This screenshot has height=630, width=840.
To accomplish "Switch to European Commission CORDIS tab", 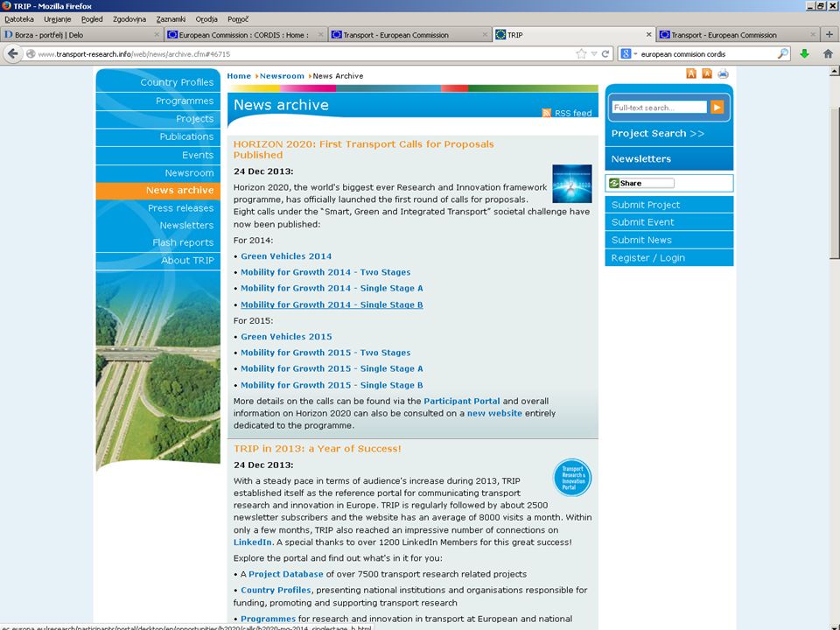I will pyautogui.click(x=245, y=34).
